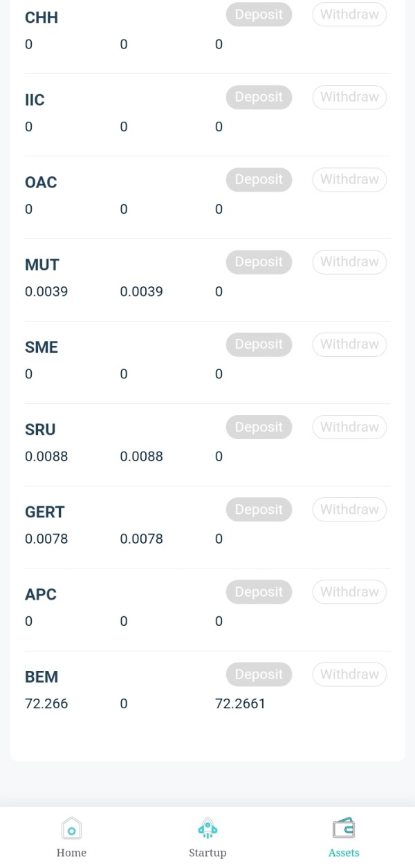Deposit into BEM asset
This screenshot has height=868, width=415.
click(259, 674)
